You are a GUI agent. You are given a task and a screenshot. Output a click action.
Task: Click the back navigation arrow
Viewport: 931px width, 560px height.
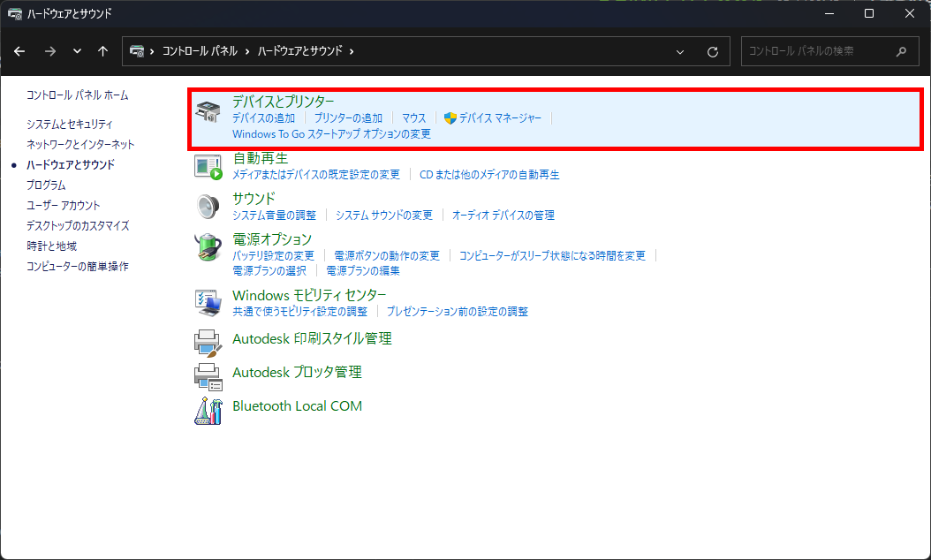pos(19,51)
